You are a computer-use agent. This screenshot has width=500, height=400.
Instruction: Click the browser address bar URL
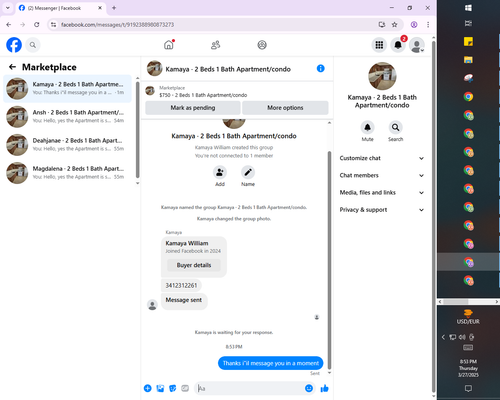[117, 25]
